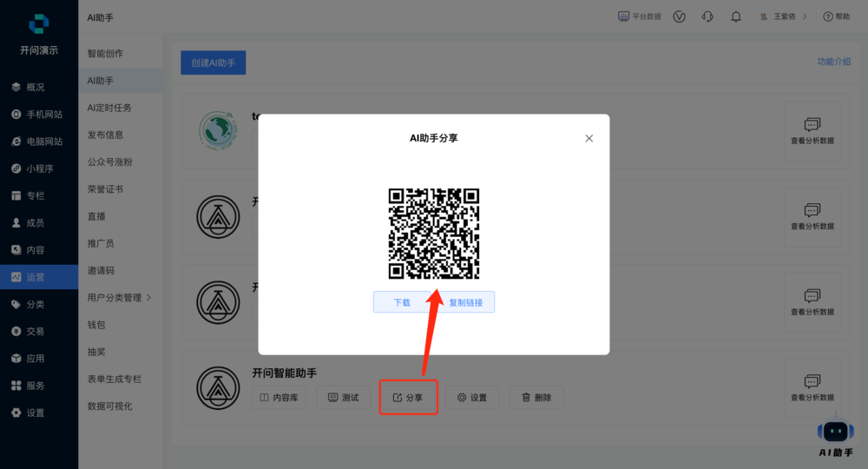Select 荣誉证书 menu item

click(120, 188)
